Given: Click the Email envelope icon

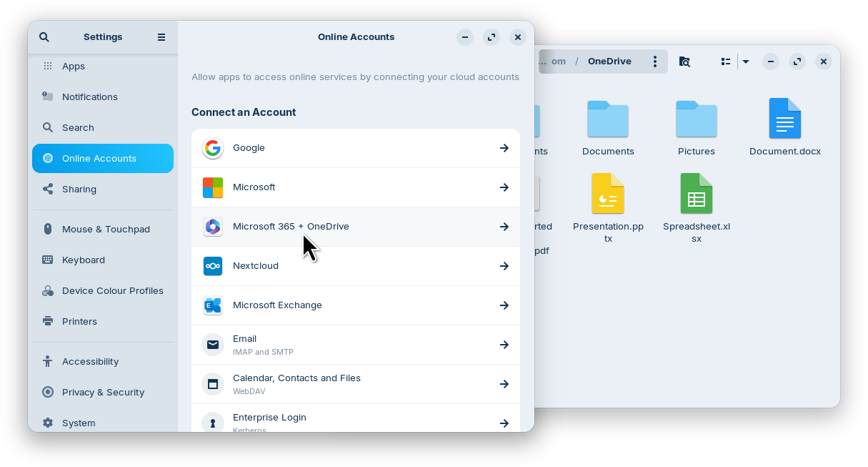Looking at the screenshot, I should click(x=213, y=345).
